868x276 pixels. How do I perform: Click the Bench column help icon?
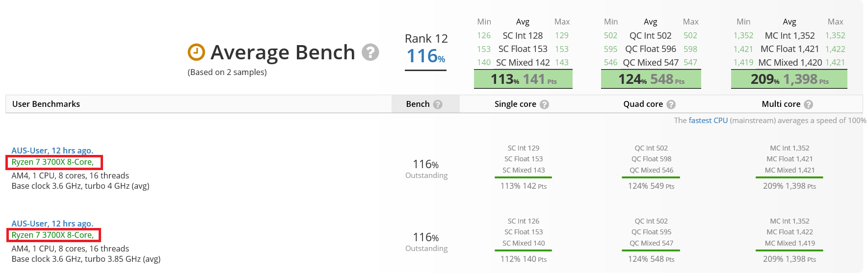point(438,104)
